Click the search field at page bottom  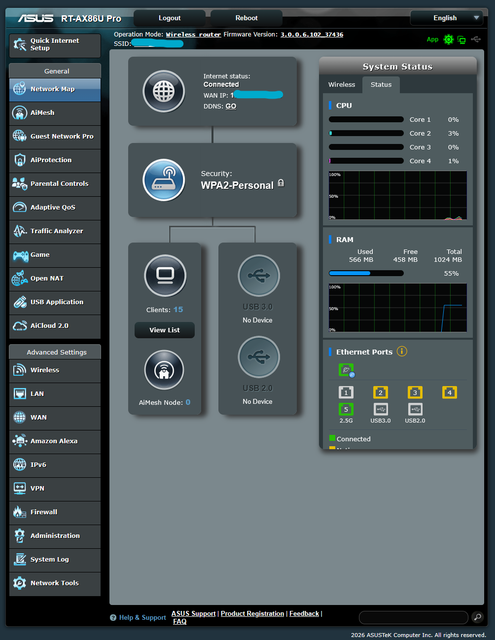(x=413, y=617)
